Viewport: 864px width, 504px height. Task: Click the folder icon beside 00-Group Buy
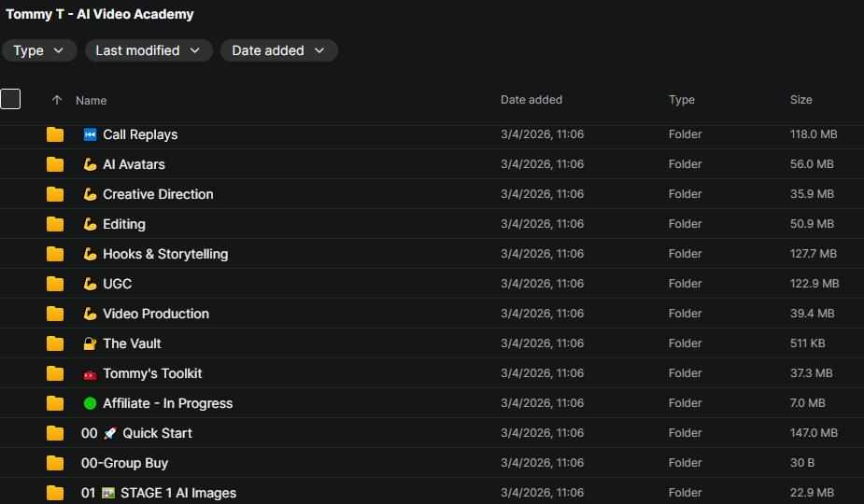[55, 463]
